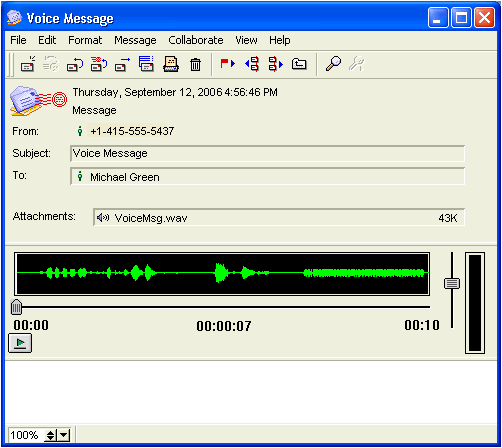Viewport: 502px width, 448px height.
Task: Click the reply-all envelope icon
Action: 99,64
